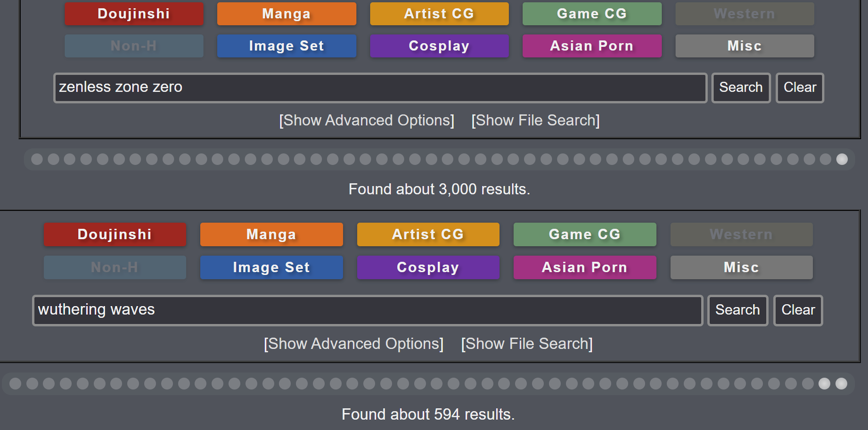Show File Search under wuthering waves search
The width and height of the screenshot is (868, 430).
pos(527,344)
